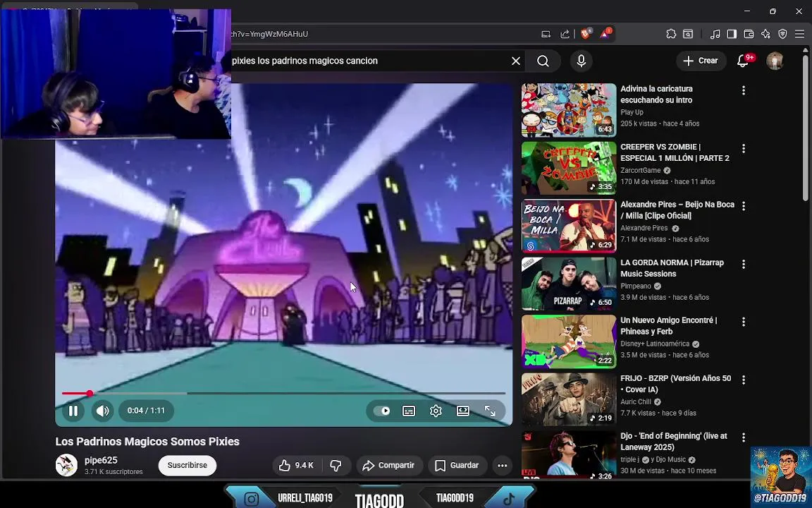Open Djo End of Beginning video title
Screen dimensions: 812x508
pos(674,442)
